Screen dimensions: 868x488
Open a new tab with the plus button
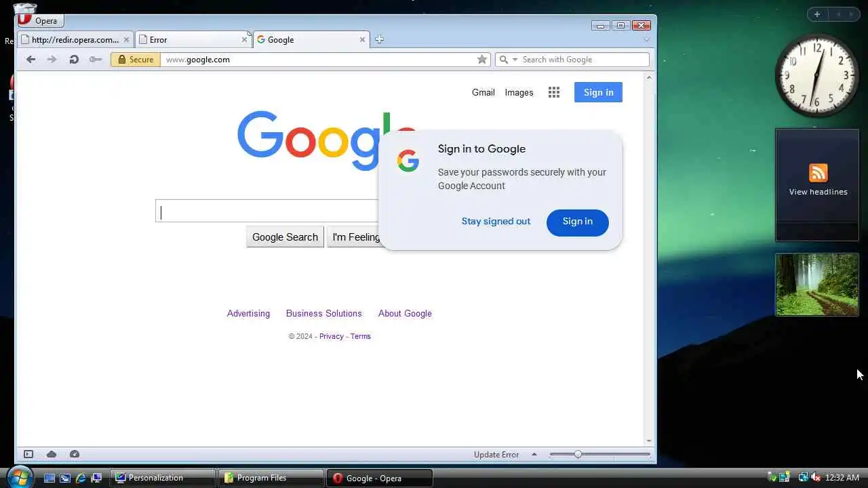379,39
